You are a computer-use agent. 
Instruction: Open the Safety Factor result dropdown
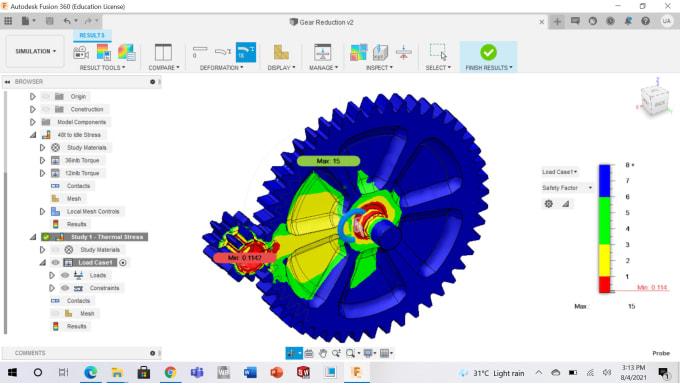tap(567, 188)
